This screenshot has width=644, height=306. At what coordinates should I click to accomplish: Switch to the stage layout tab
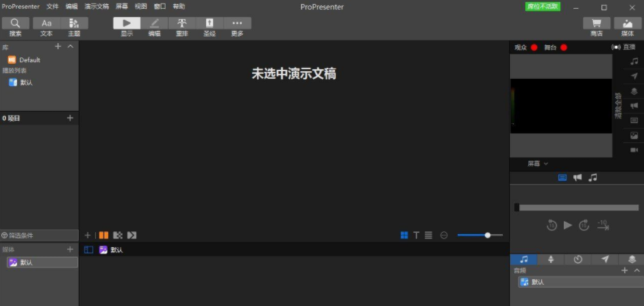(551, 259)
